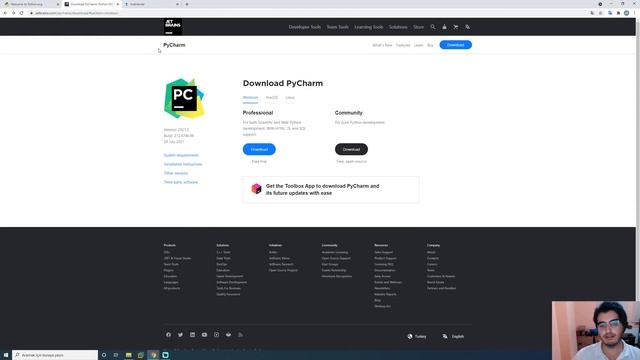This screenshot has width=640, height=360.
Task: Open Other versions link
Action: 176,173
